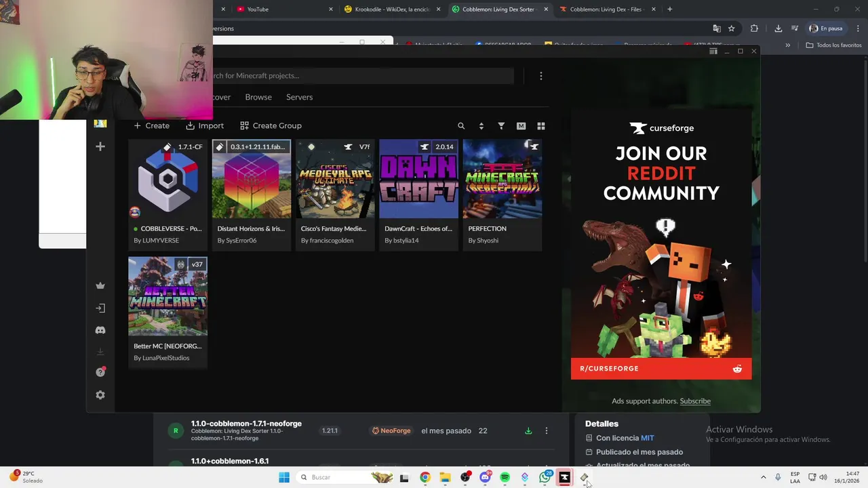Bookmark this page with the star icon
Viewport: 868px width, 488px height.
[x=731, y=28]
